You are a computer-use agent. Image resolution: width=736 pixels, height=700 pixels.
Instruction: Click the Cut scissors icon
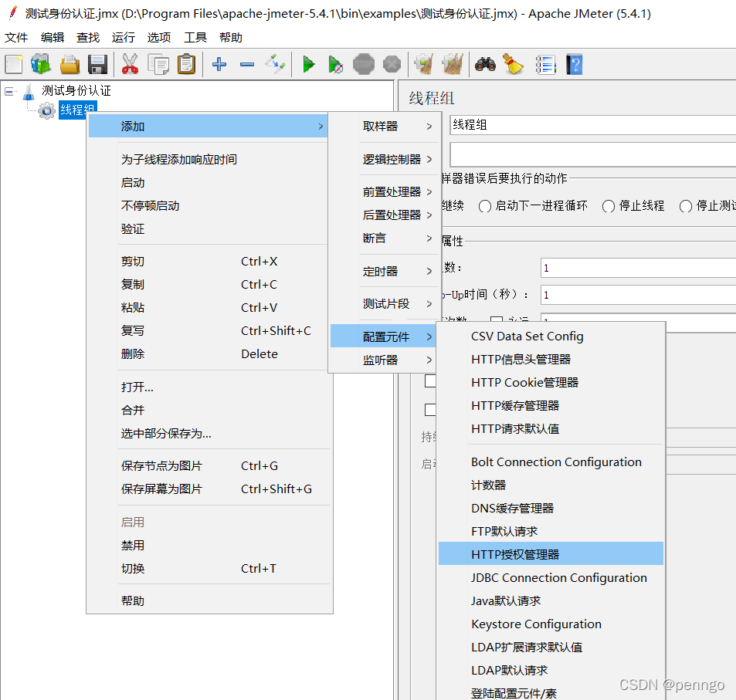coord(130,64)
